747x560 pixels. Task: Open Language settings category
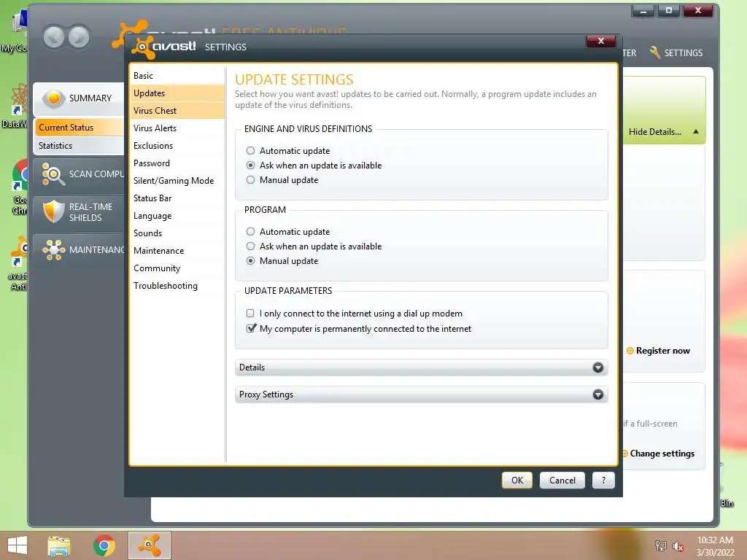coord(177,216)
